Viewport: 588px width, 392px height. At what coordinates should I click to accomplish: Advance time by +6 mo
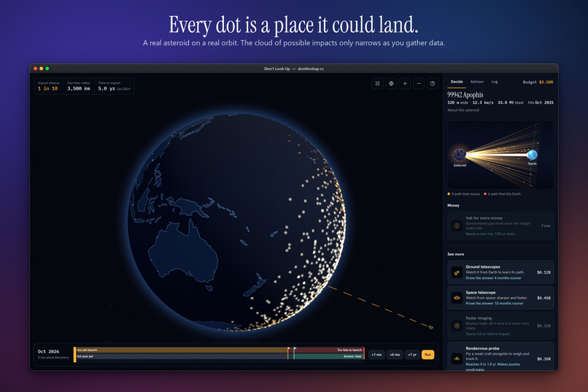click(x=395, y=355)
